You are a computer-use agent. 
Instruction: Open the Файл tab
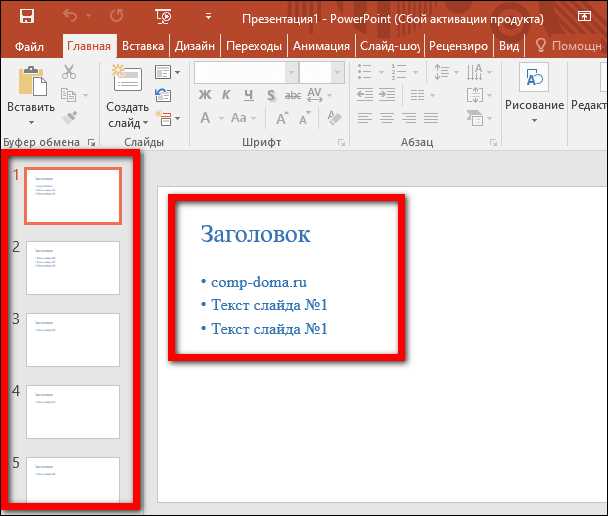pos(29,47)
